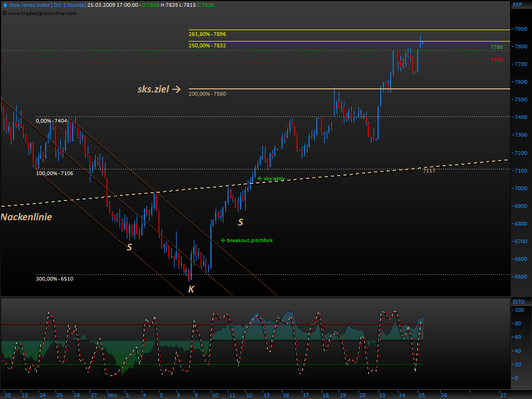This screenshot has height=399, width=532.
Task: Click 6600 on the price axis
Action: pos(521,259)
